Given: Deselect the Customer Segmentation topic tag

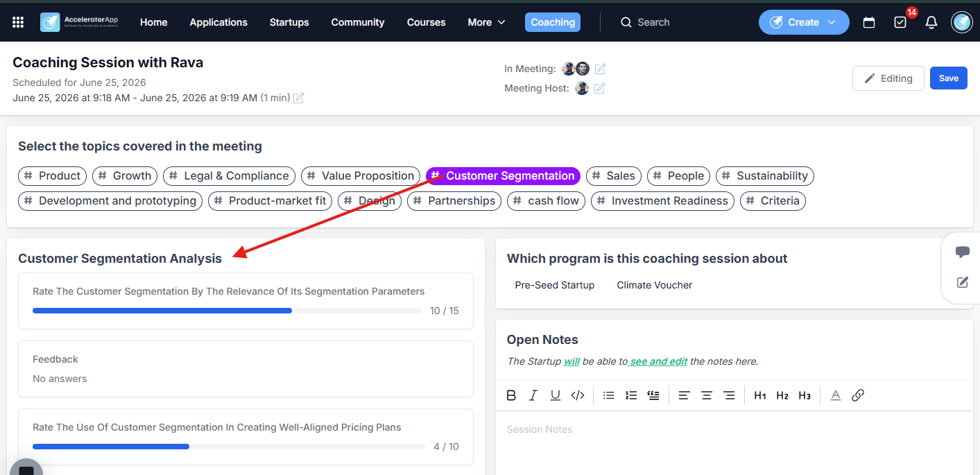Looking at the screenshot, I should point(503,176).
